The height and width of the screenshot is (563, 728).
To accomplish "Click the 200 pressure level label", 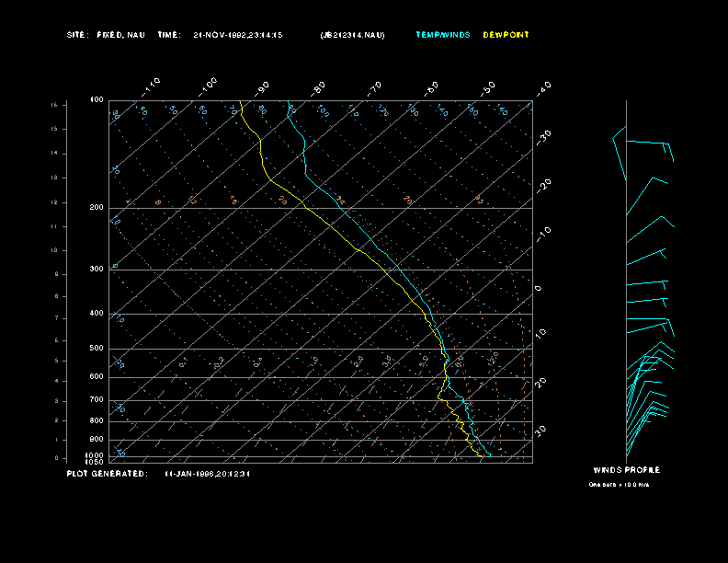I will click(96, 208).
